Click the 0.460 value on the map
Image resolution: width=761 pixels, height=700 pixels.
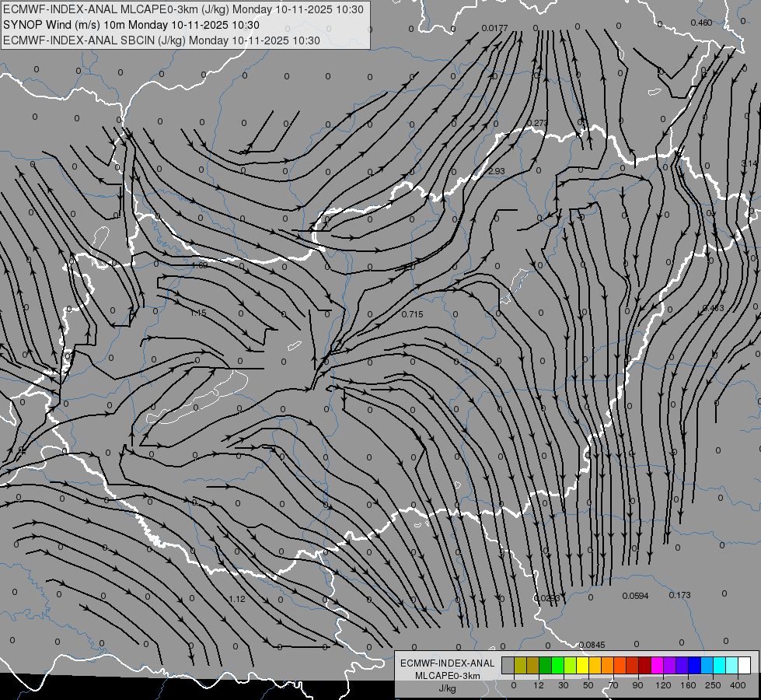click(701, 23)
